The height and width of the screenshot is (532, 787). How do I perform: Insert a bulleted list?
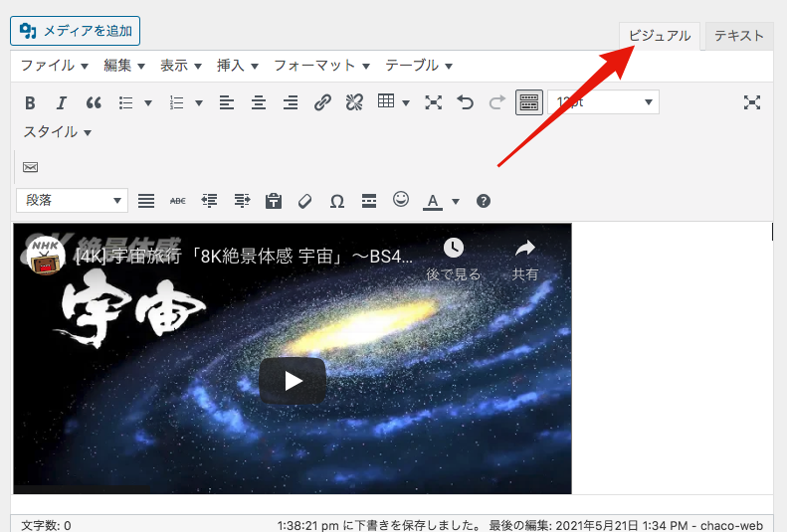point(126,102)
